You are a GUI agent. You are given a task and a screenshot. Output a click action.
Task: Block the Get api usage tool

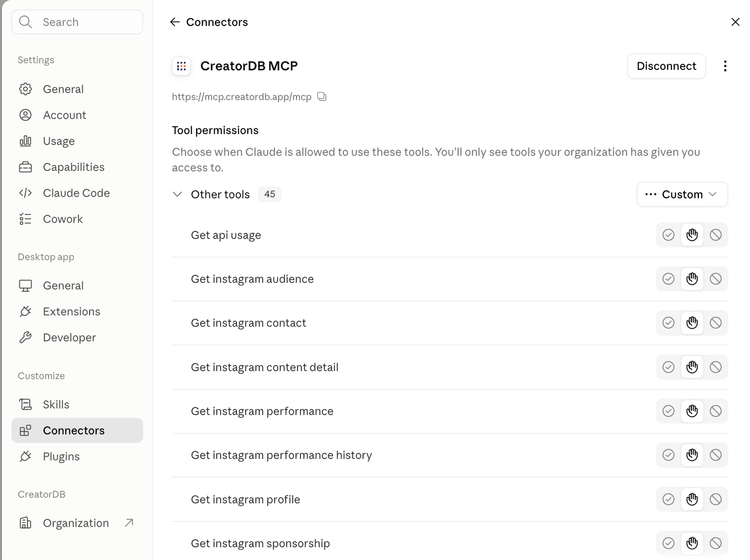[716, 235]
